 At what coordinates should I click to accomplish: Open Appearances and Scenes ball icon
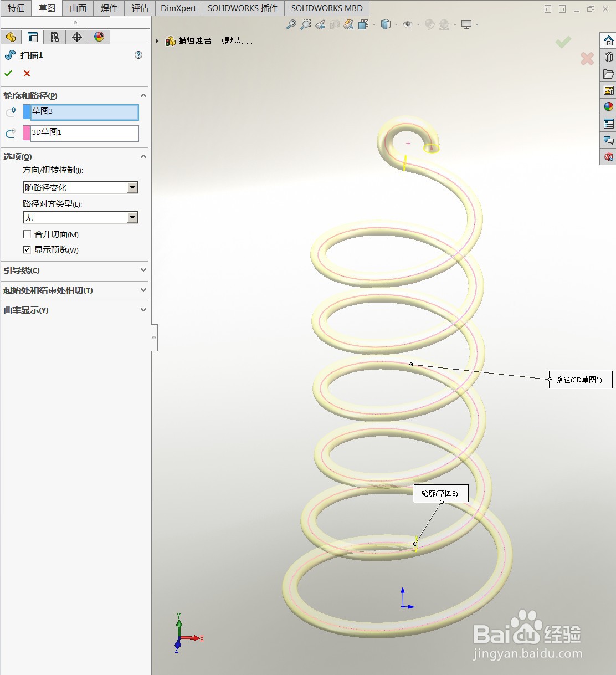click(608, 107)
